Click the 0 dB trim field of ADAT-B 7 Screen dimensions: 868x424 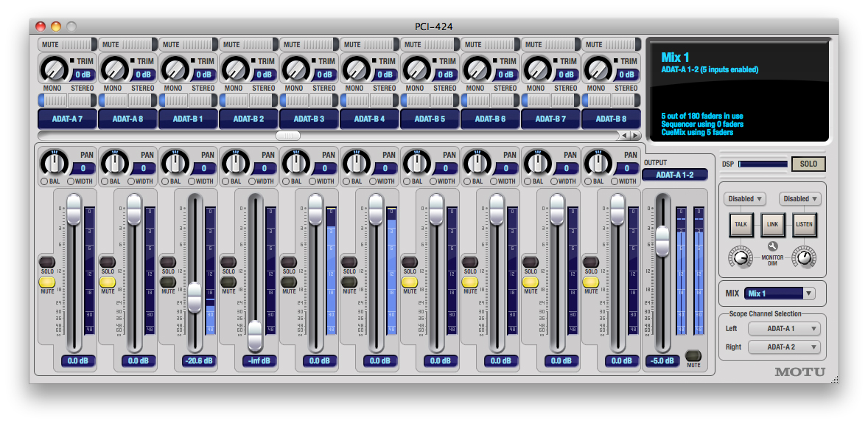point(567,74)
